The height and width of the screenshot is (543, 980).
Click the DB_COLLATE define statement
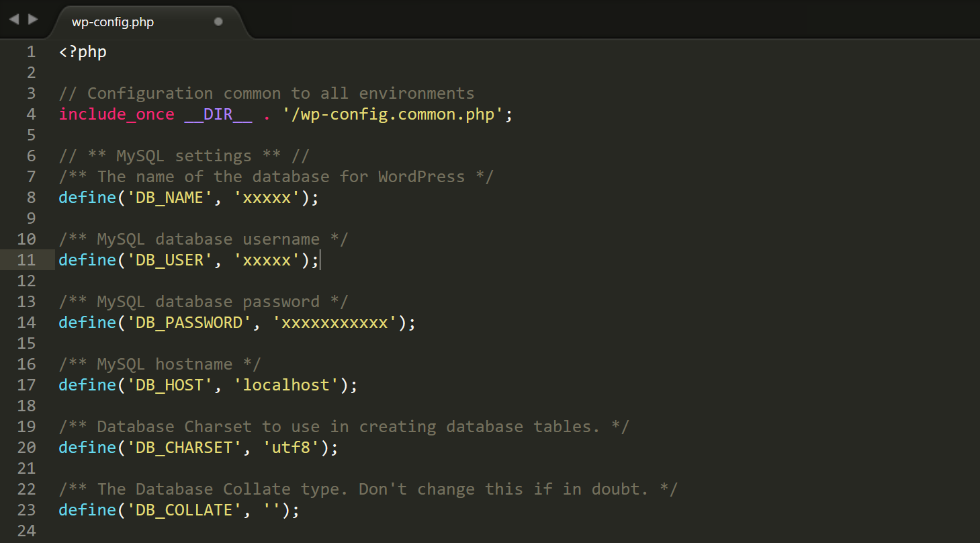click(x=178, y=509)
